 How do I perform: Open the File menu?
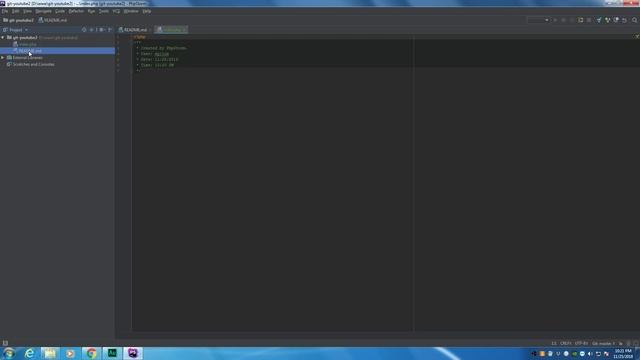[4, 11]
